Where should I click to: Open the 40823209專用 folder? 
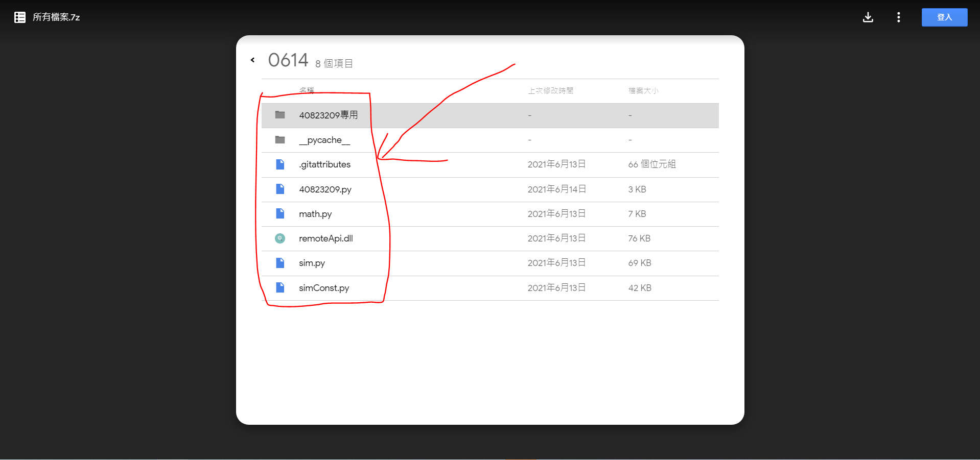coord(490,115)
